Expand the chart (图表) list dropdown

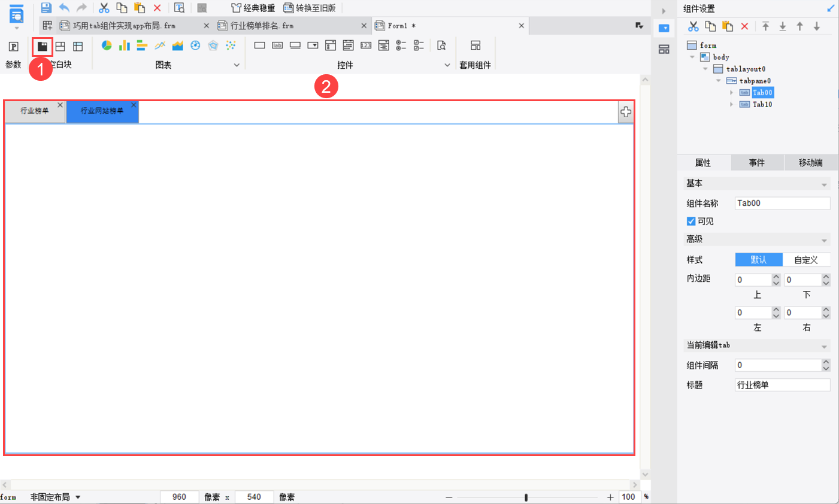(x=237, y=65)
